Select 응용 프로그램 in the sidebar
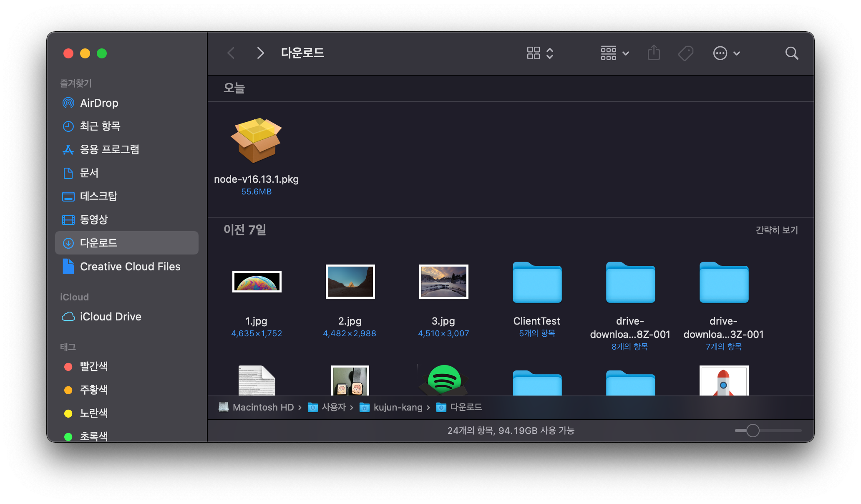Image resolution: width=861 pixels, height=504 pixels. coord(109,149)
